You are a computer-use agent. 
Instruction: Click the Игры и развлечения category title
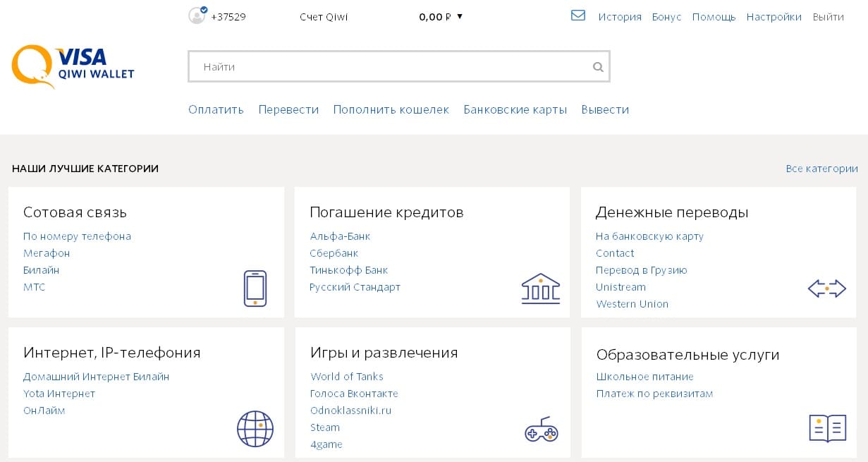384,353
